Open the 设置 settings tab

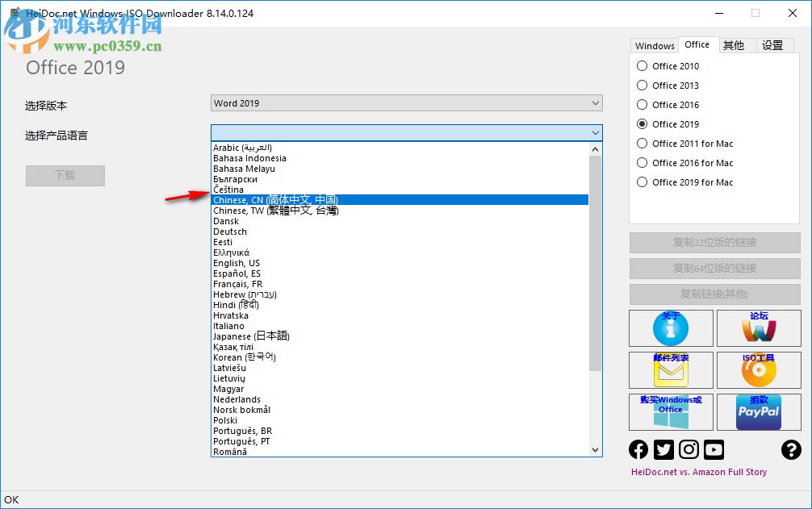(773, 45)
